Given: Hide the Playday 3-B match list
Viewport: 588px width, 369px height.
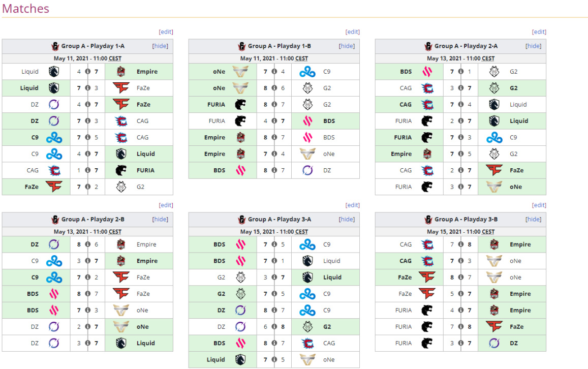Looking at the screenshot, I should [534, 220].
